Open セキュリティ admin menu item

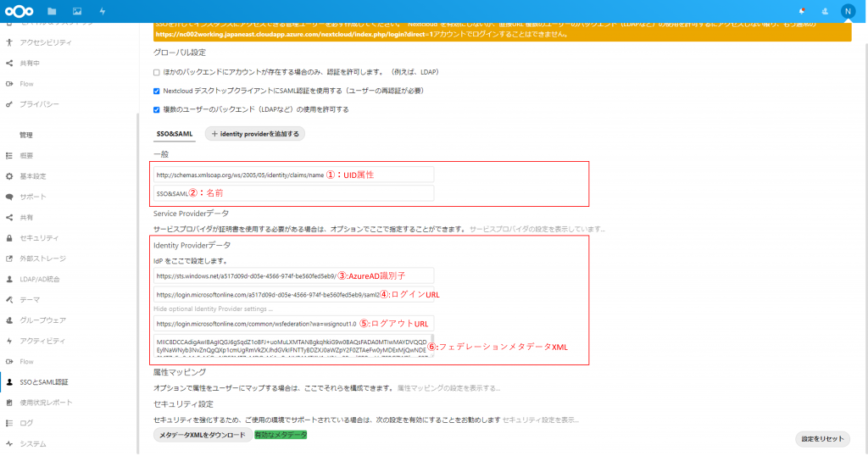point(39,238)
